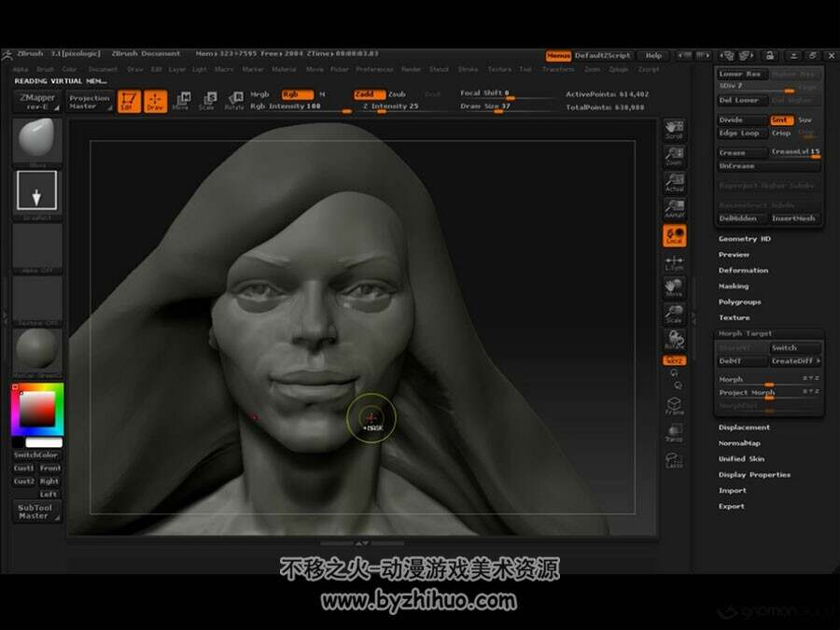Activate Draw mode button

click(x=155, y=101)
